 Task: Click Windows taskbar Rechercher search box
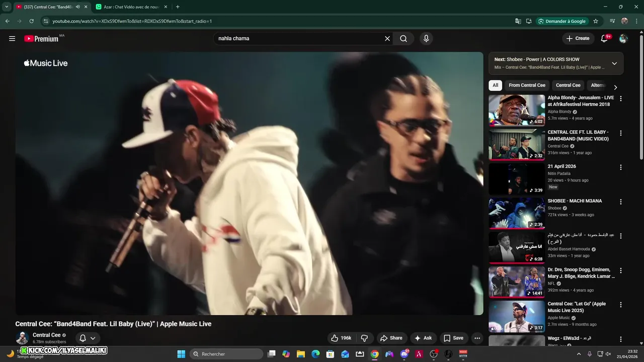point(226,354)
